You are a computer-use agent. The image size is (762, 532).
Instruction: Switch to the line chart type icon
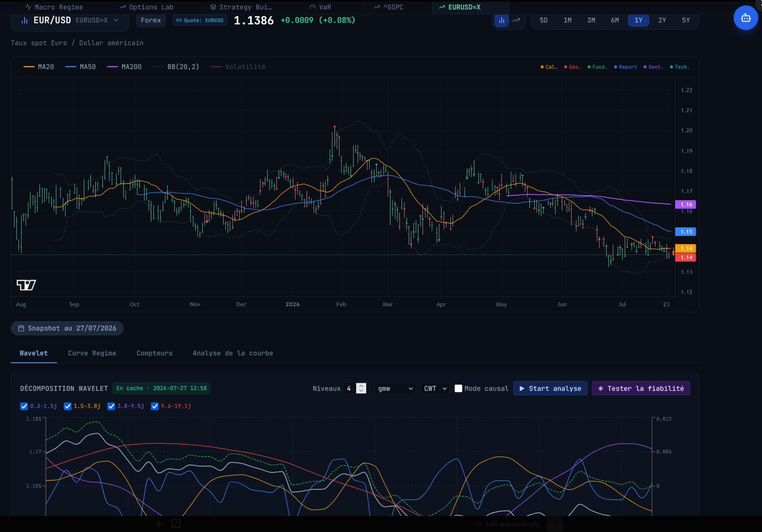click(x=516, y=20)
